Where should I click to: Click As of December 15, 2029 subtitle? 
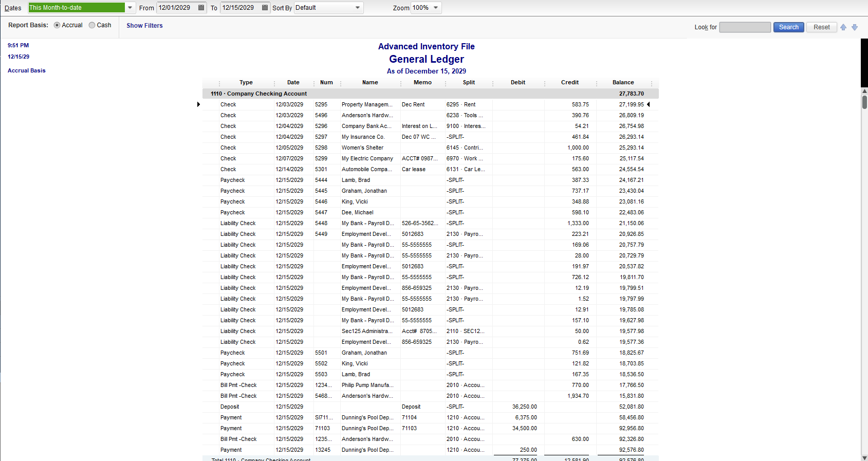point(427,71)
